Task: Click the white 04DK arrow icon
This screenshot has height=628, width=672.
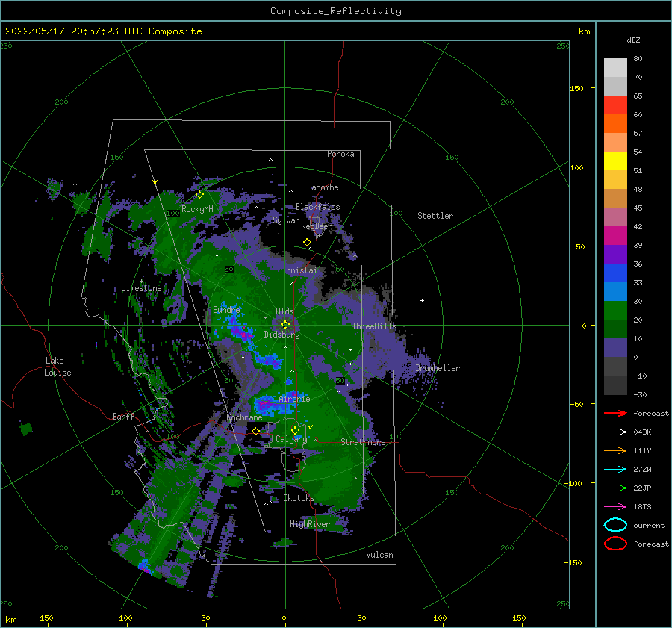Action: (x=615, y=432)
